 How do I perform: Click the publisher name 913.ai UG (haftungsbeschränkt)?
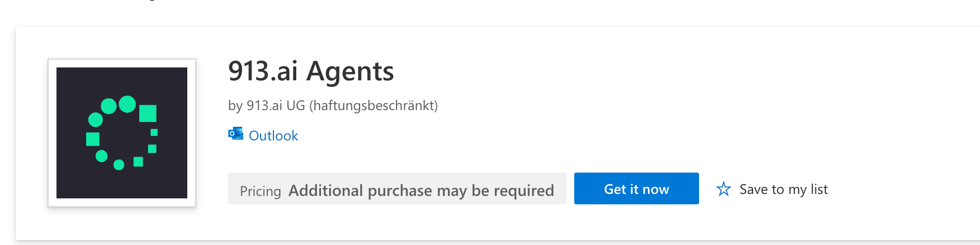point(342,106)
